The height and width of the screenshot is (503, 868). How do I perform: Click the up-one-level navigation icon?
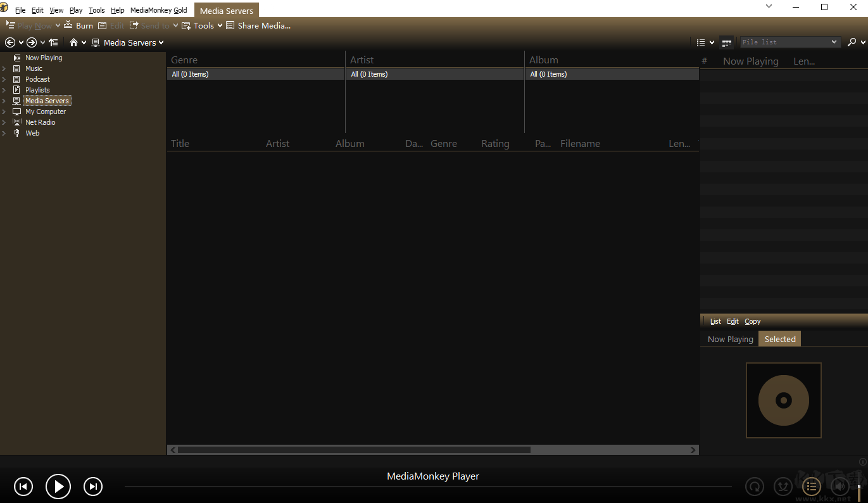point(53,42)
